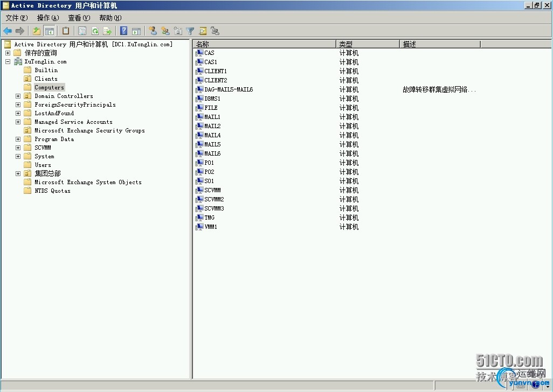This screenshot has width=553, height=392.
Task: Click the filter funnel toolbar icon
Action: pyautogui.click(x=190, y=31)
